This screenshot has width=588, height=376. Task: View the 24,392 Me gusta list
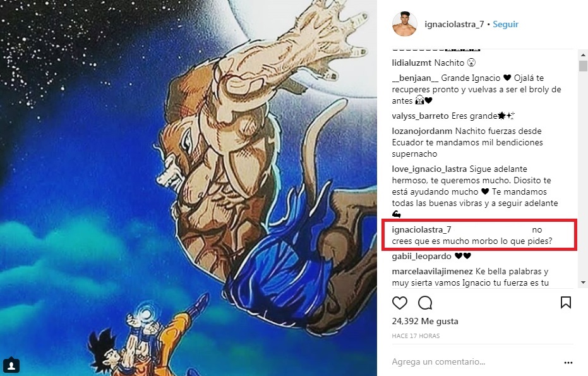pos(425,321)
